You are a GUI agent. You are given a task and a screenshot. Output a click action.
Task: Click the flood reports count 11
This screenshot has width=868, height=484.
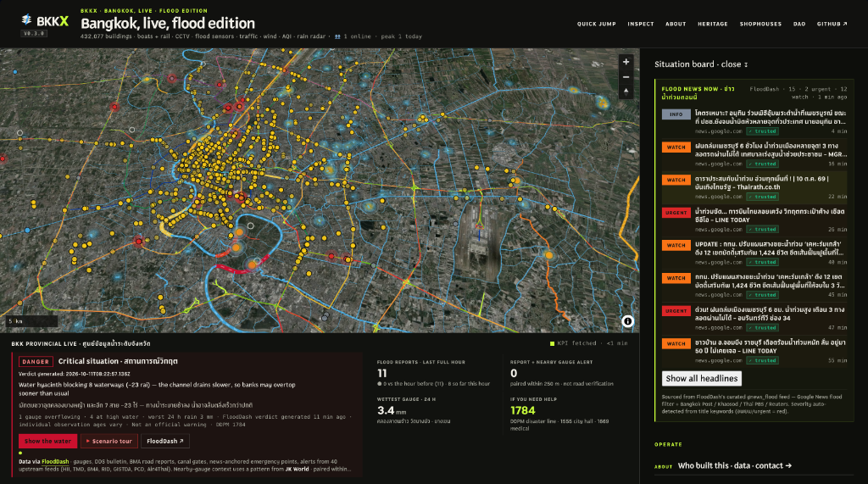[x=382, y=373]
